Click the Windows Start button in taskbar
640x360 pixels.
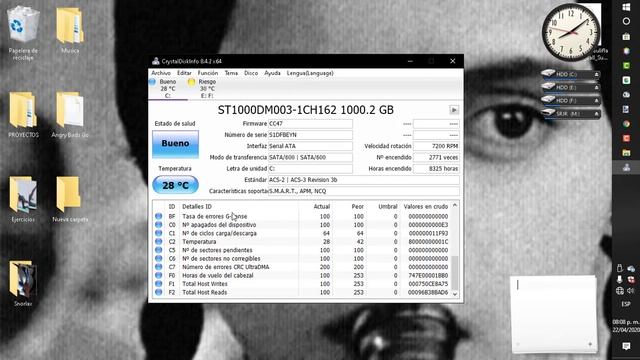[626, 7]
